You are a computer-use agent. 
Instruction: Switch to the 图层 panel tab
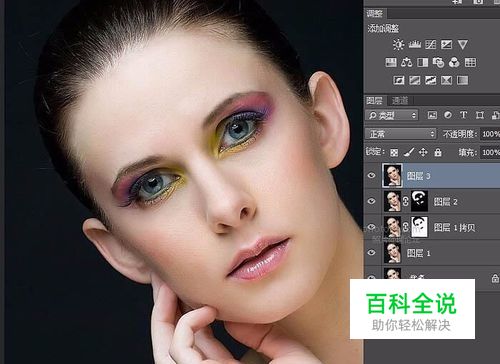coord(375,100)
